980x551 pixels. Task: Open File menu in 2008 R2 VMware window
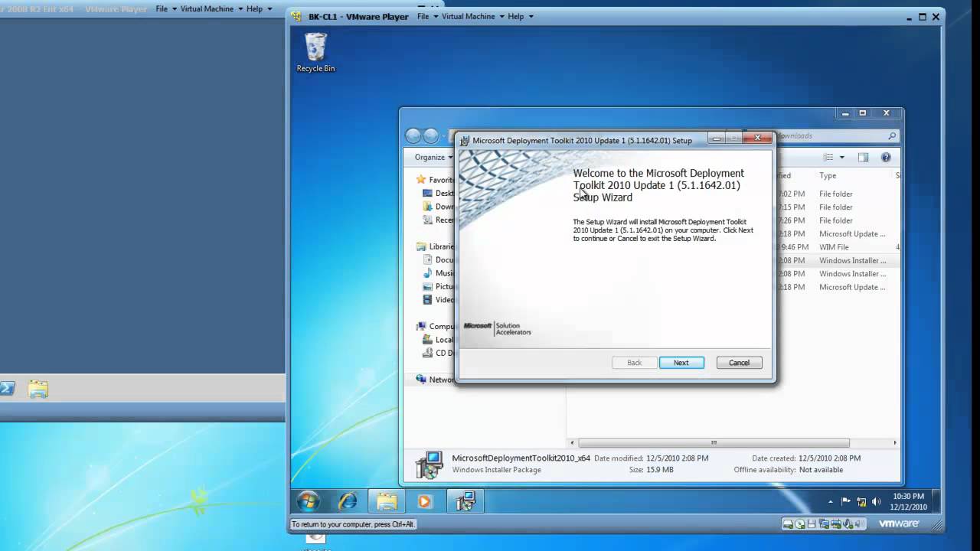pos(165,8)
